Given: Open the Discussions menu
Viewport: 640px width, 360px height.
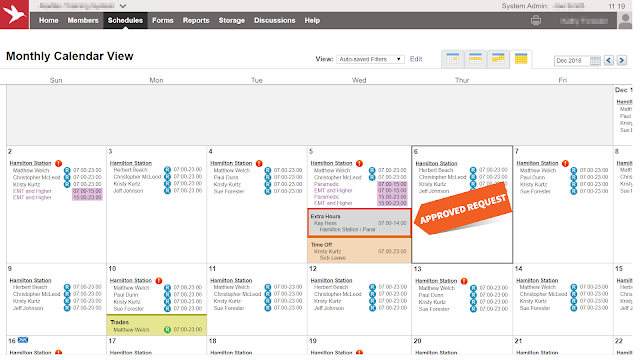Looking at the screenshot, I should click(274, 20).
